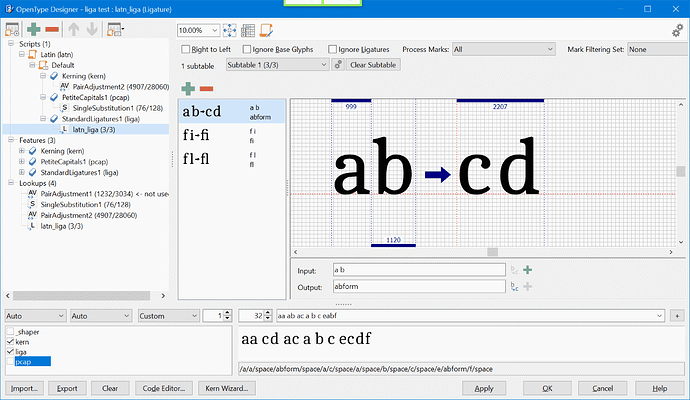Image resolution: width=690 pixels, height=400 pixels.
Task: Click the Input glyph text field
Action: pos(418,269)
